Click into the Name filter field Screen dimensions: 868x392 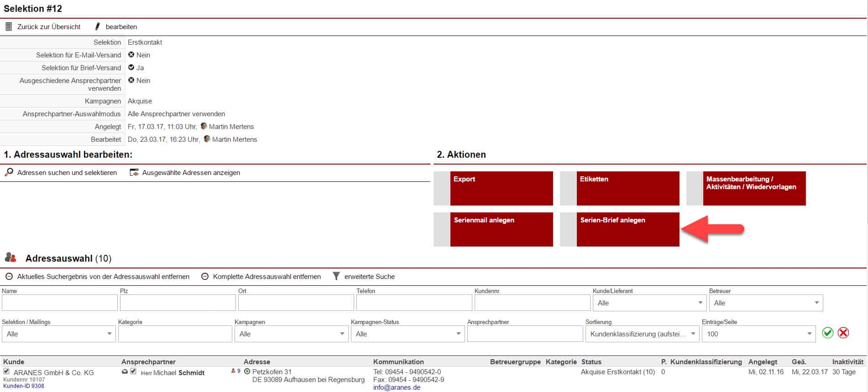[60, 303]
